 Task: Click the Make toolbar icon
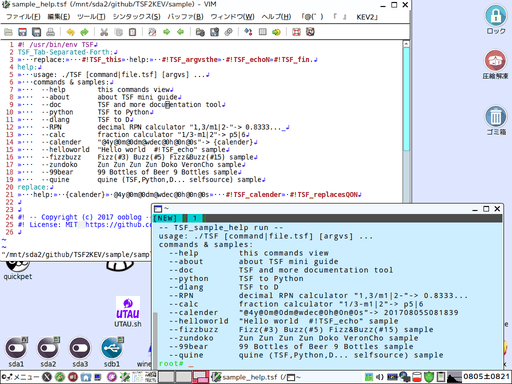(248, 32)
